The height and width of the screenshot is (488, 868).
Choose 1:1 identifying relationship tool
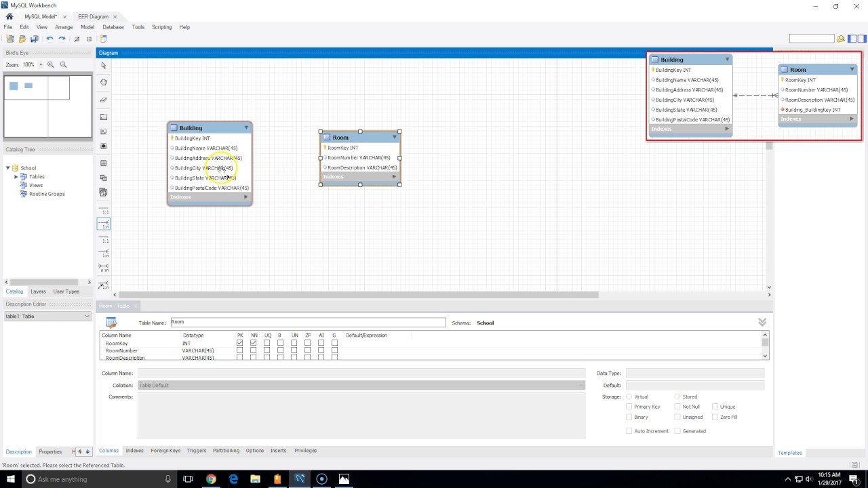click(x=104, y=239)
